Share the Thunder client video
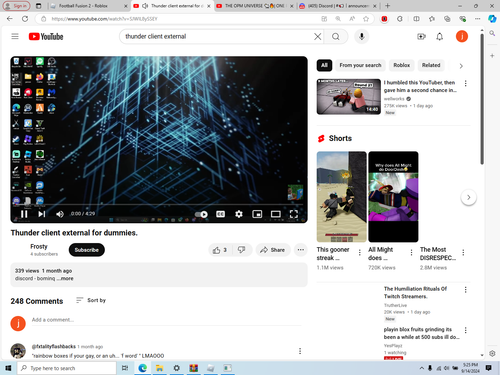The image size is (500, 375). pyautogui.click(x=273, y=250)
